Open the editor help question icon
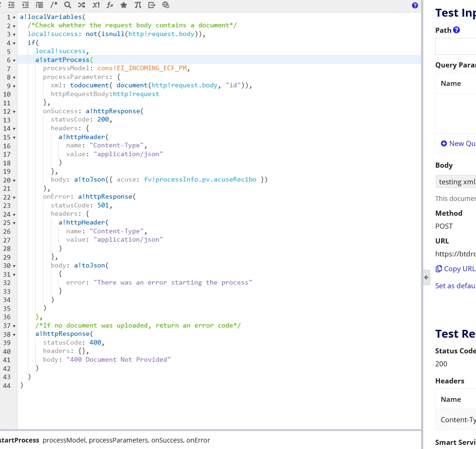476x449 pixels. click(x=415, y=6)
